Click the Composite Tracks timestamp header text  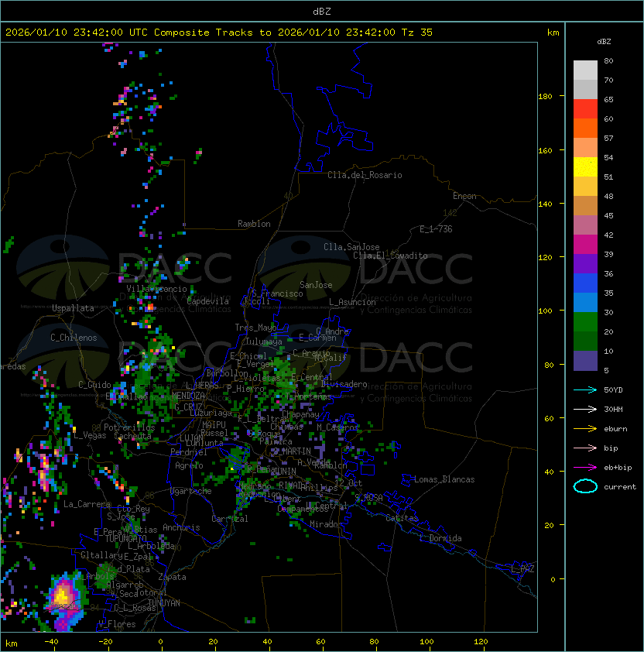[219, 33]
